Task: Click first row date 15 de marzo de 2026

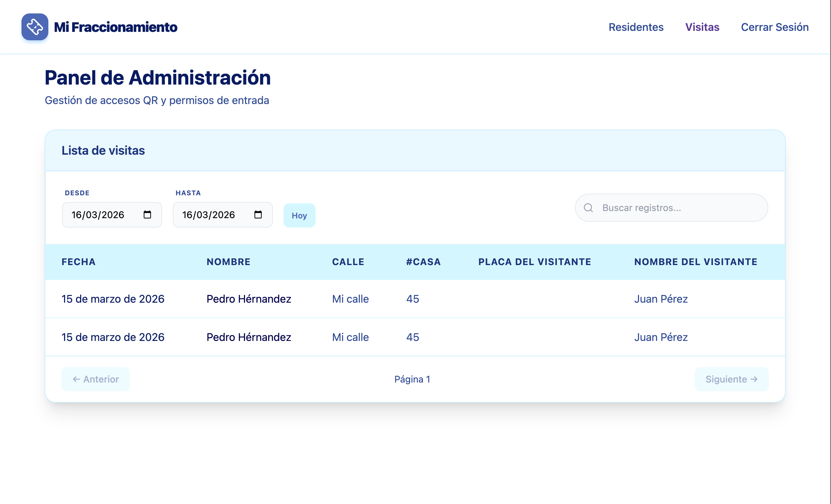Action: (113, 299)
